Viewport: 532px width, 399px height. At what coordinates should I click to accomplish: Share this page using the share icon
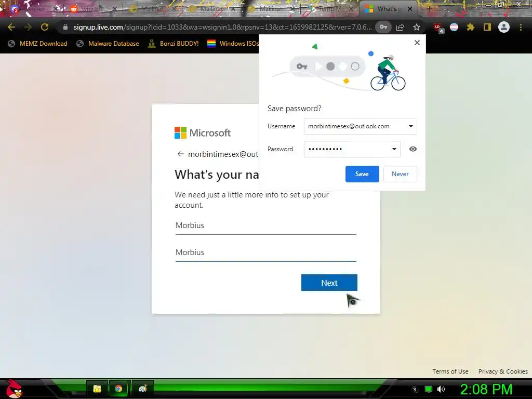click(x=400, y=27)
